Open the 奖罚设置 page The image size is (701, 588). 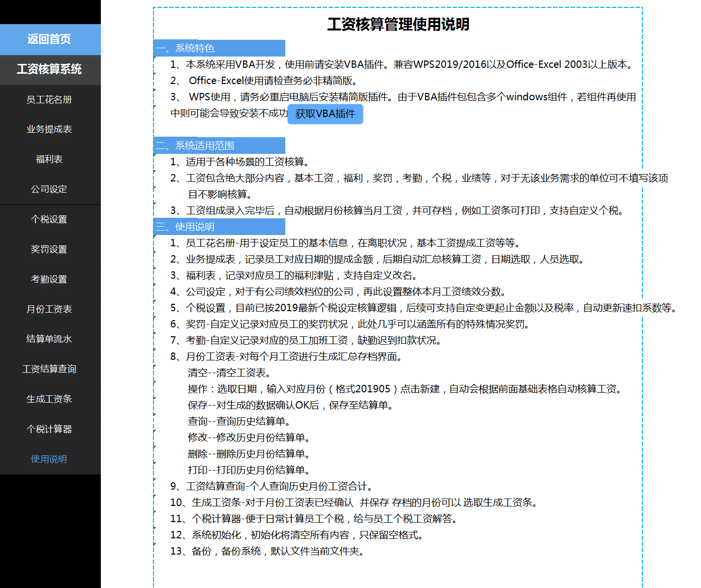coord(49,249)
